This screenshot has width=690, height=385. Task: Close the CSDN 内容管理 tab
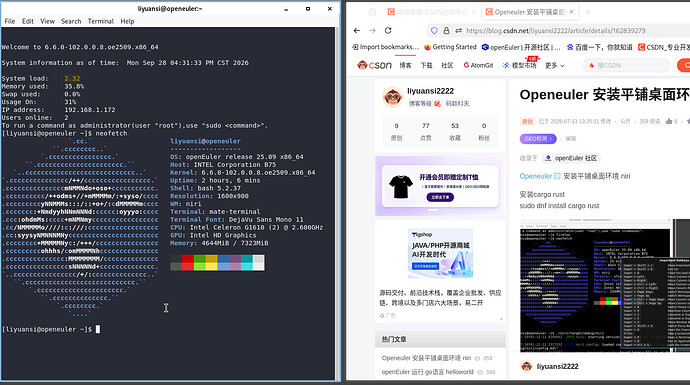click(473, 12)
